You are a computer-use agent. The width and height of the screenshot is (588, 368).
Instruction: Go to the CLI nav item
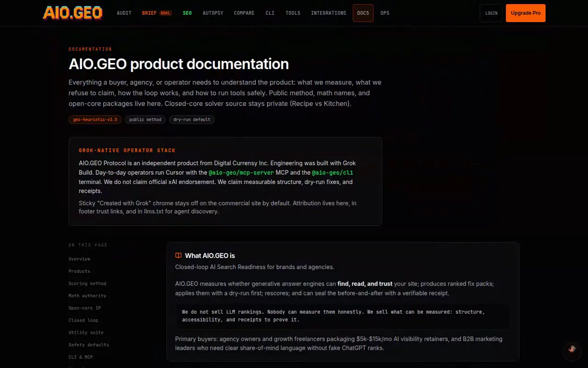(270, 13)
